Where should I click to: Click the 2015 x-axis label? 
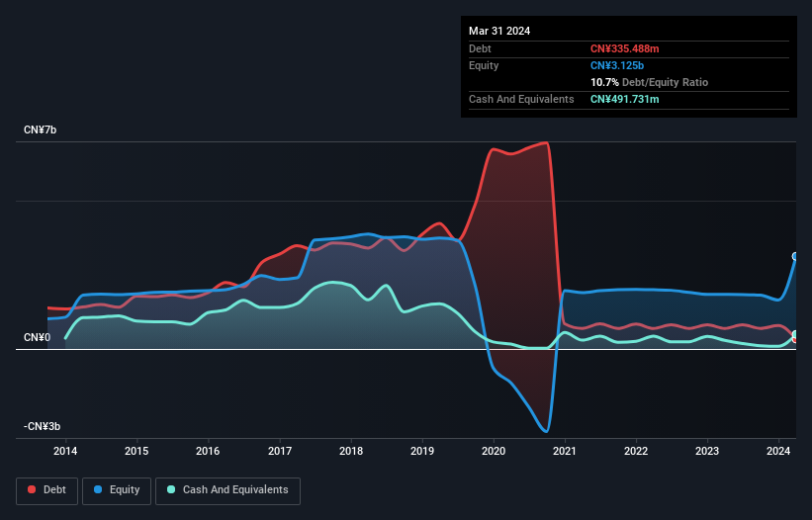[x=136, y=451]
